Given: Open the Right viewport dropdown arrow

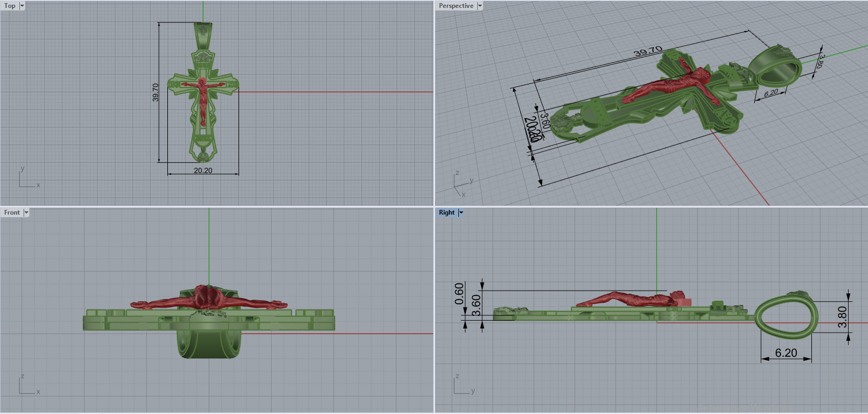Looking at the screenshot, I should click(461, 213).
